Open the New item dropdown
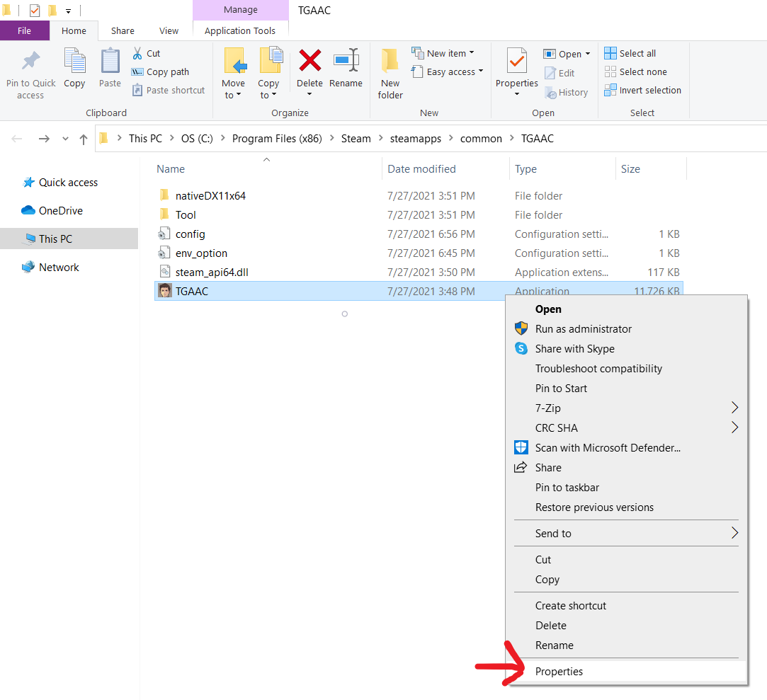The width and height of the screenshot is (767, 700). tap(443, 53)
